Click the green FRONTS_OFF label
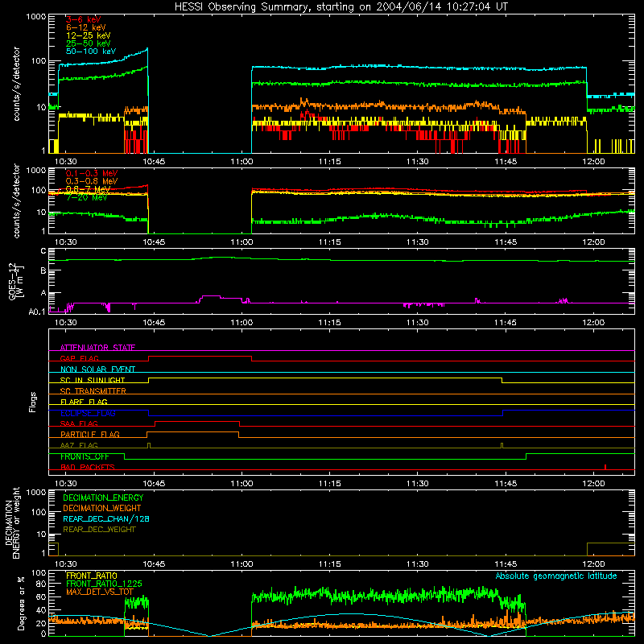Screen dimensions: 644x644 [85, 456]
